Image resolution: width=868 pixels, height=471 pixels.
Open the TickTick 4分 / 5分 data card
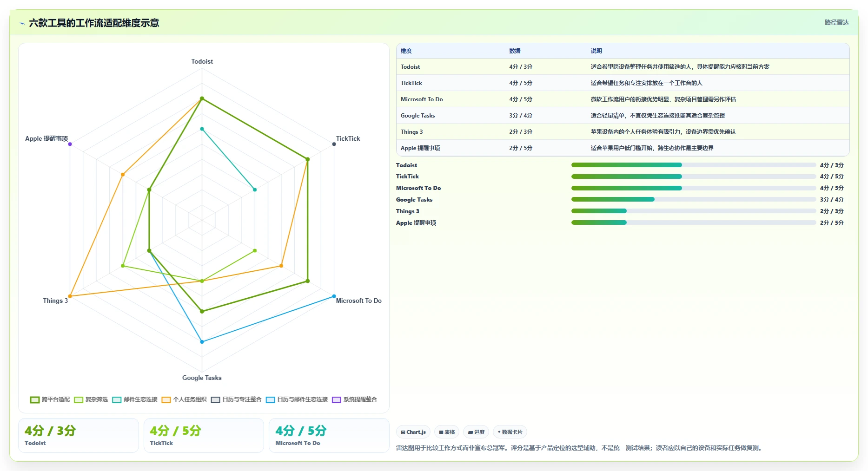coord(204,435)
